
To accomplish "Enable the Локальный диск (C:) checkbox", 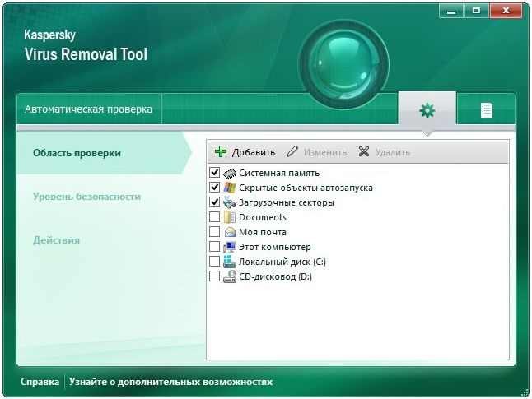I will (x=215, y=262).
